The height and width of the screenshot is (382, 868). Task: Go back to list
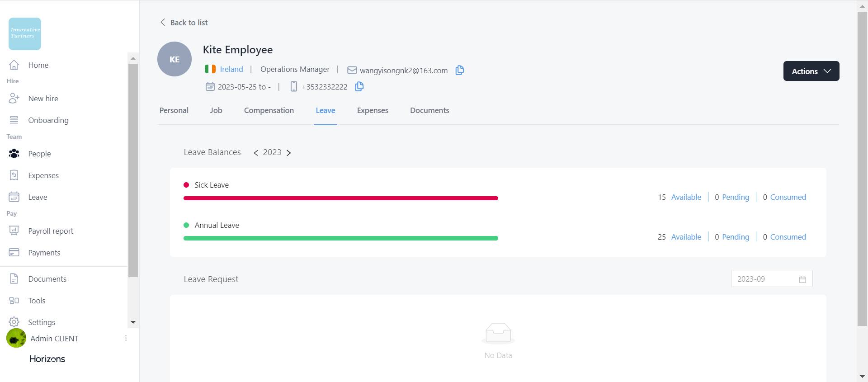click(184, 23)
